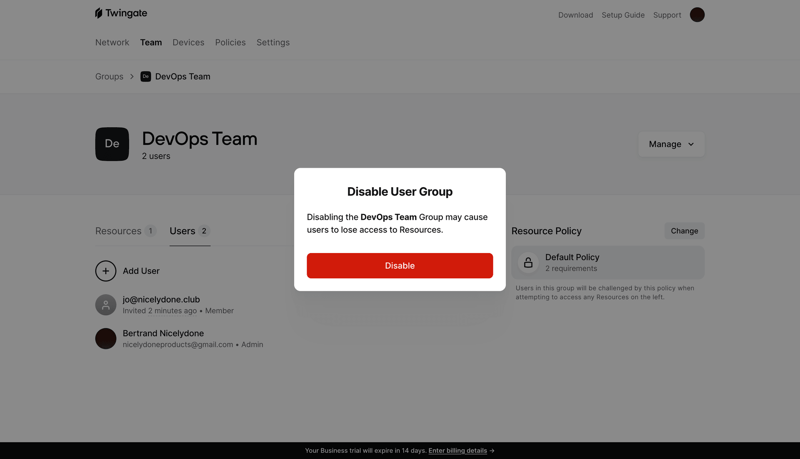The width and height of the screenshot is (800, 459).
Task: Click the large De group avatar
Action: [x=112, y=144]
